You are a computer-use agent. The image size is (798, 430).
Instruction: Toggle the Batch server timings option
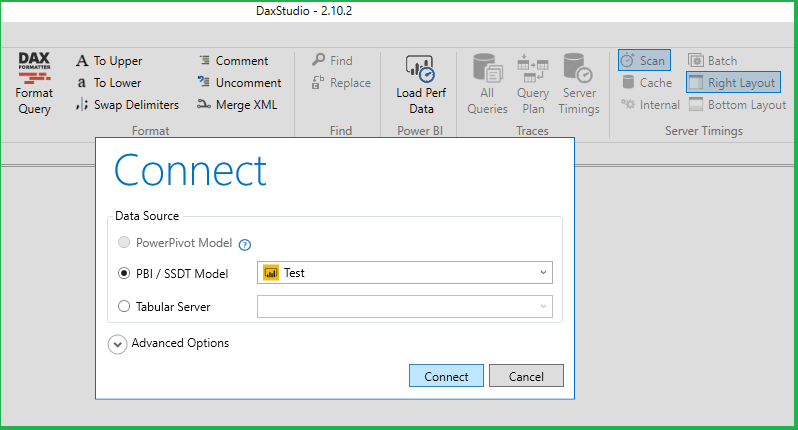[x=712, y=61]
